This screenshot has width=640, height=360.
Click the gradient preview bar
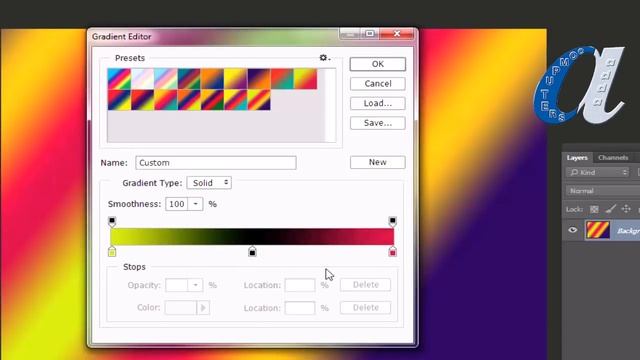click(x=252, y=237)
